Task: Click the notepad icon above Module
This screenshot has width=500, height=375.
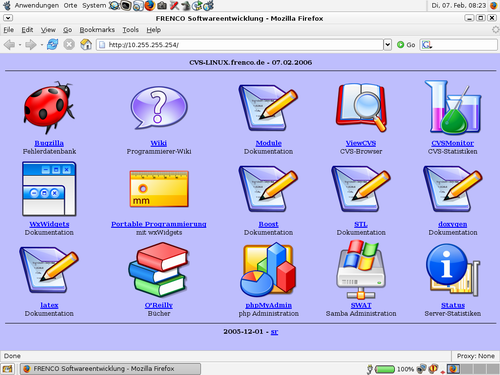Action: (268, 107)
